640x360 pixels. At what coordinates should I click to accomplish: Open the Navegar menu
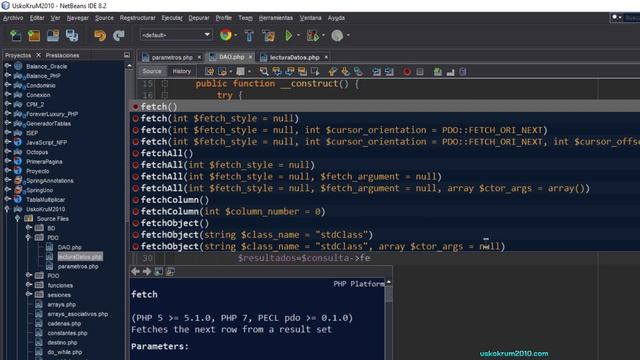[78, 18]
